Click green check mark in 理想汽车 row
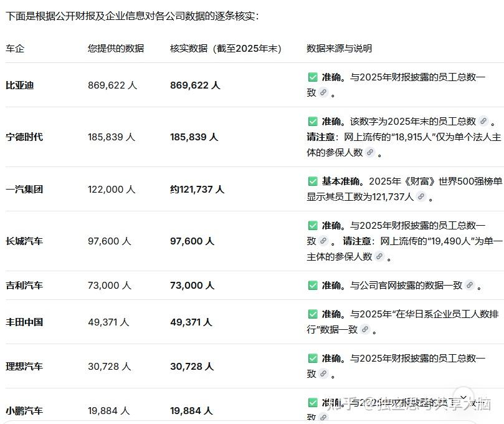Viewport: 504px width, 424px height. click(313, 359)
